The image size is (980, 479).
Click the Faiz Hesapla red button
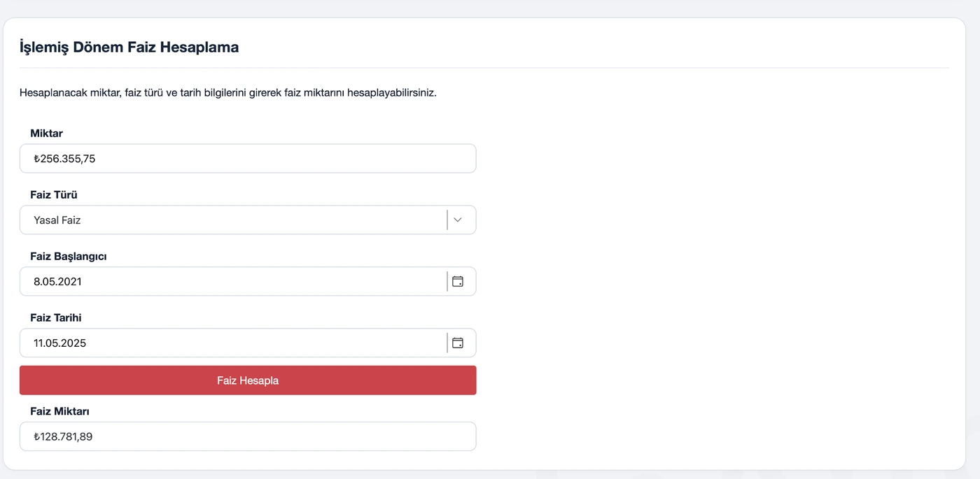248,380
